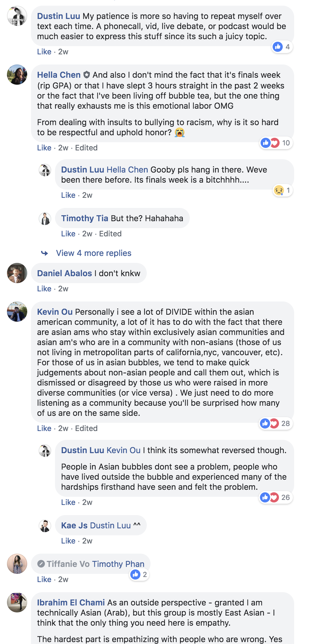Like Timothy Tia's reply
The height and width of the screenshot is (644, 315).
[x=68, y=234]
